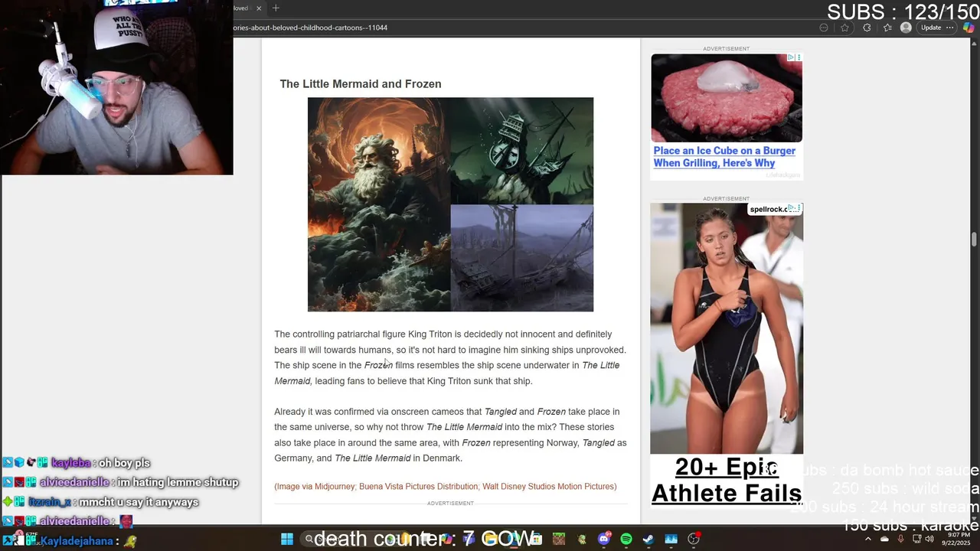Open 'Place an Ice Cube on a Burger' ad link

point(724,157)
